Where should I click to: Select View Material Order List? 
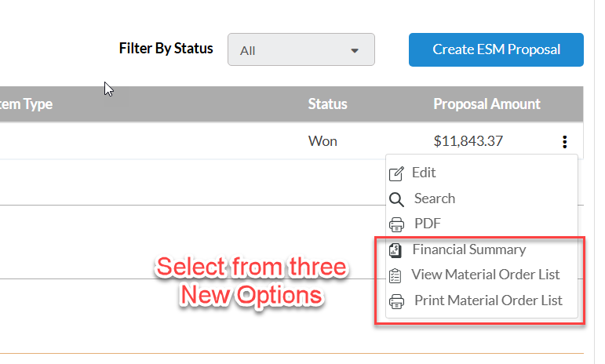pos(485,275)
